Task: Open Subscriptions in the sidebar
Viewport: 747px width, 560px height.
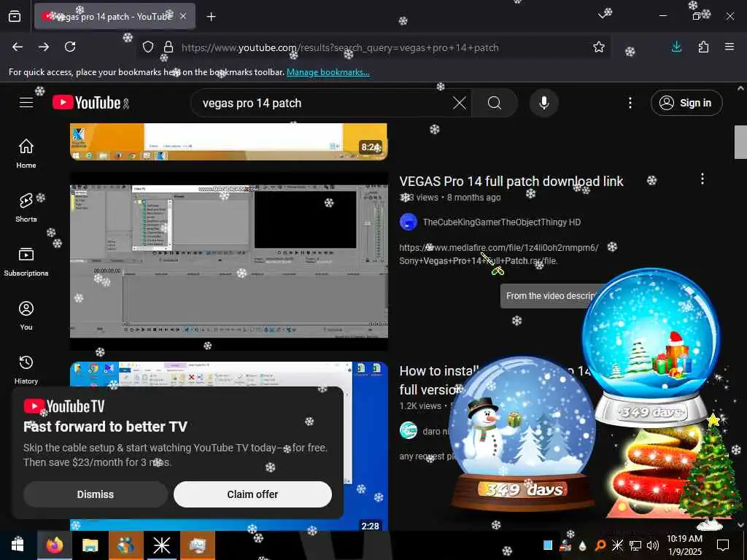Action: 26,262
